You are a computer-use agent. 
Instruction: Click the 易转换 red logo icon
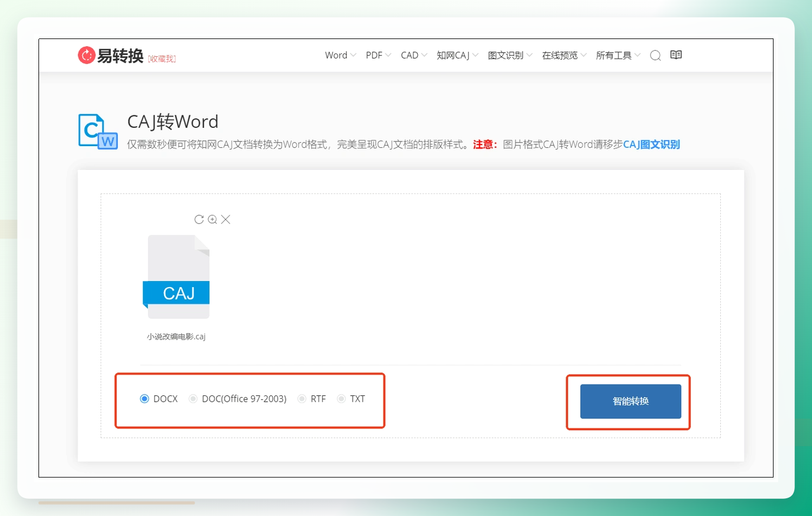click(86, 56)
